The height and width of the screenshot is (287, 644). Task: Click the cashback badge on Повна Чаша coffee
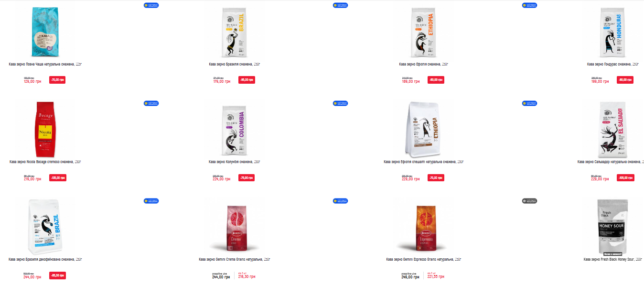click(151, 5)
